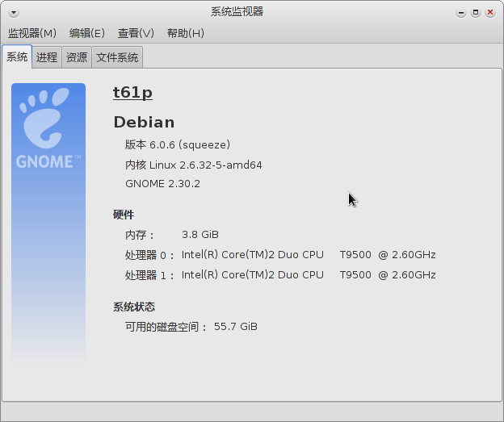Click the hostname t61p heading
This screenshot has height=422, width=504.
click(x=132, y=93)
